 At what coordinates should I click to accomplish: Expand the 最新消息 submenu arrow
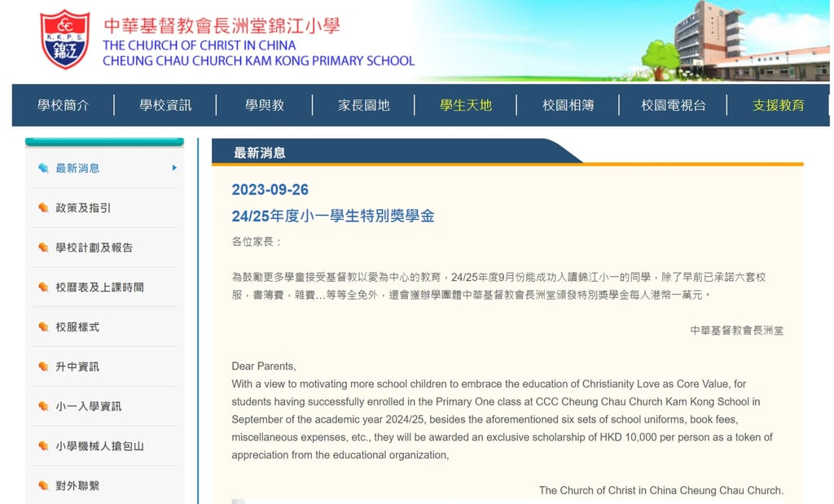(x=173, y=169)
